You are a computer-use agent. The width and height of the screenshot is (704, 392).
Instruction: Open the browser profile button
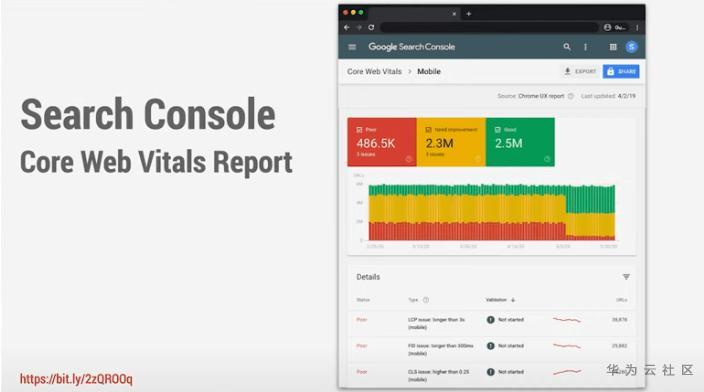(x=615, y=27)
